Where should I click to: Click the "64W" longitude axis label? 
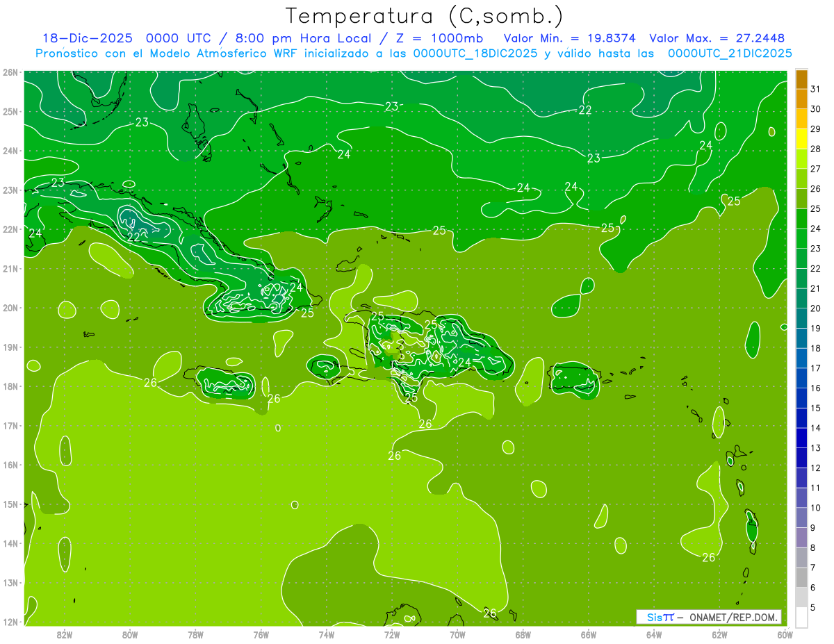(x=654, y=634)
